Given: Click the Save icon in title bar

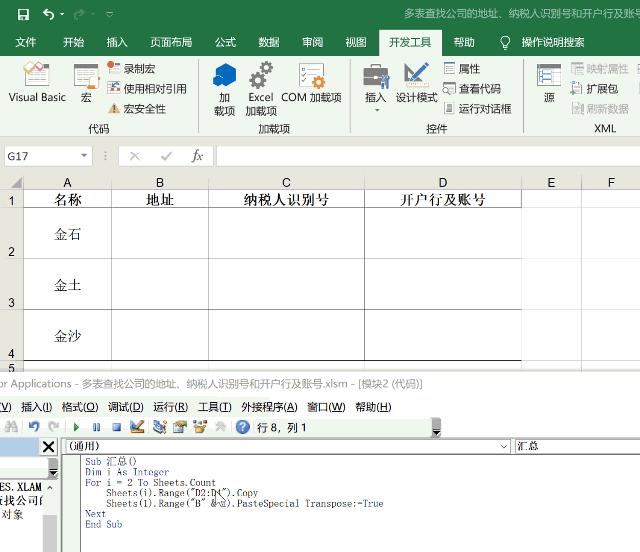Looking at the screenshot, I should coord(23,15).
